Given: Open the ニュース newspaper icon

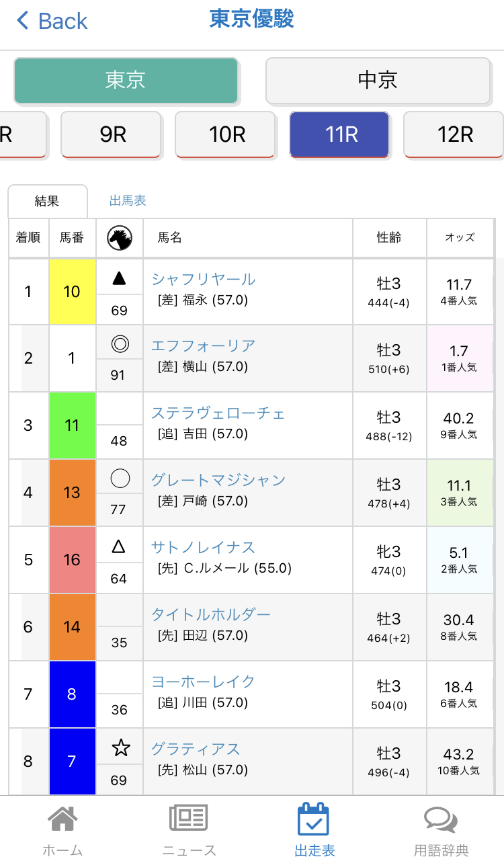Looking at the screenshot, I should tap(189, 819).
